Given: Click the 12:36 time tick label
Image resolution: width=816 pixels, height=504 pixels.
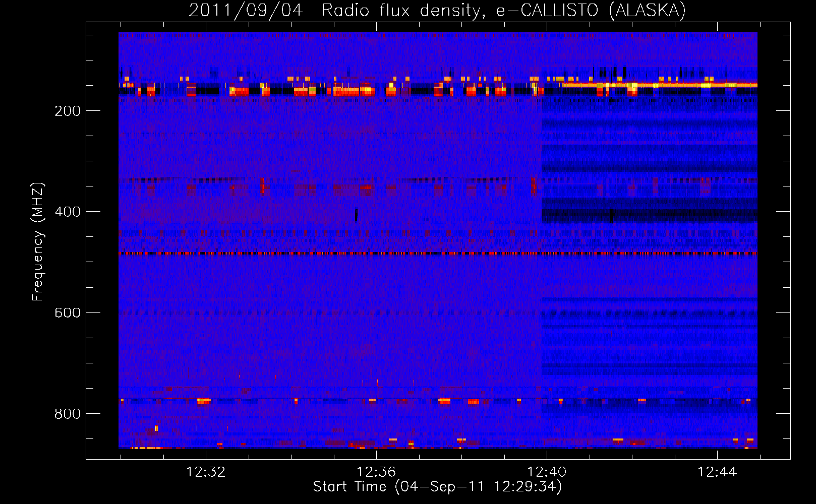Looking at the screenshot, I should pos(376,472).
